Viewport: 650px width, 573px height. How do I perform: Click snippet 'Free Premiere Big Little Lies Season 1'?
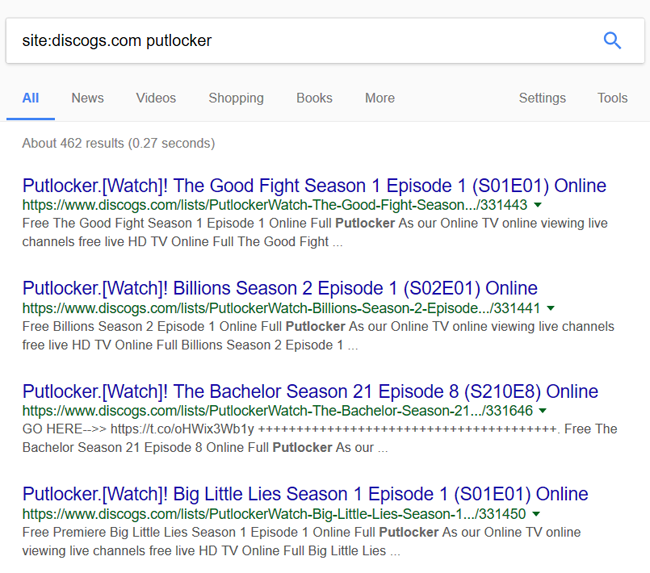pos(301,541)
